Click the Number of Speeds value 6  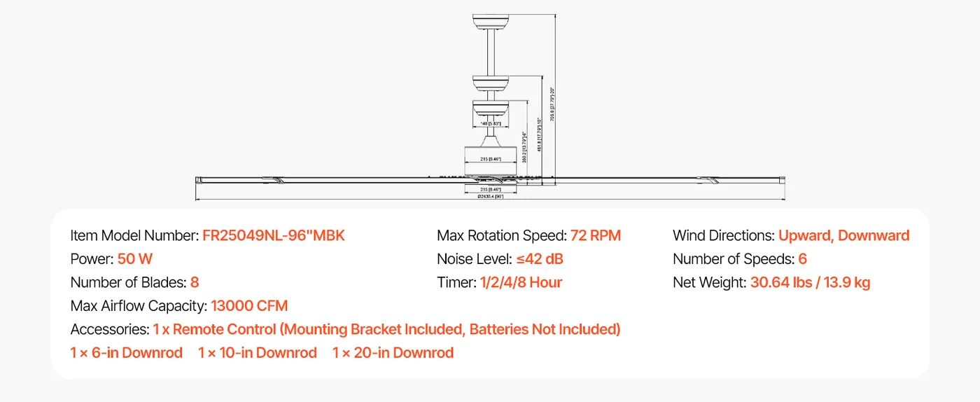[802, 259]
